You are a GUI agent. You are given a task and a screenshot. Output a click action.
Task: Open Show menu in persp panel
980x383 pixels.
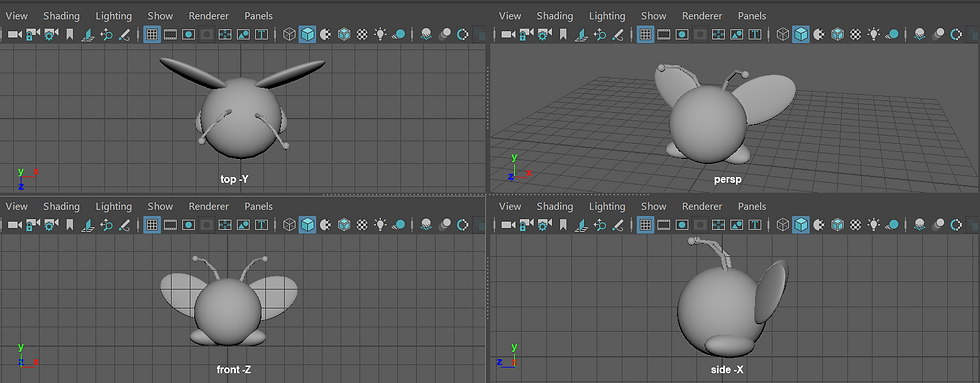[654, 16]
